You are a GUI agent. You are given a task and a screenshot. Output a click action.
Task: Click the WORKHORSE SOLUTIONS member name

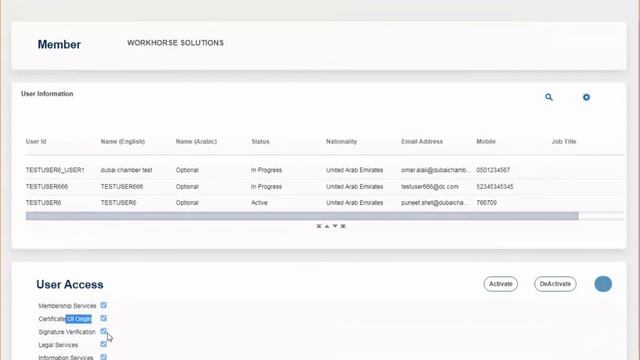click(176, 43)
